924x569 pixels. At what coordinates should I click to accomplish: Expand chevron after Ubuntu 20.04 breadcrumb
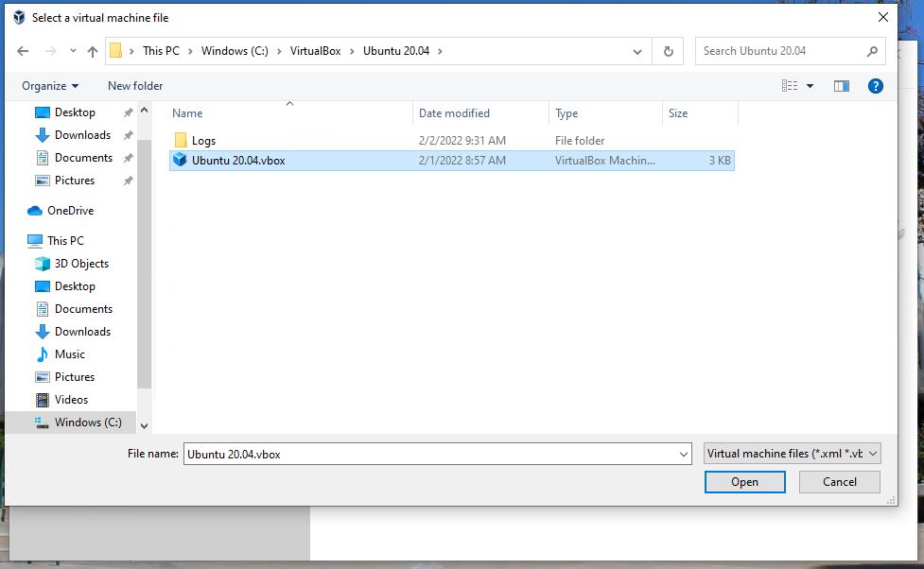tap(440, 51)
